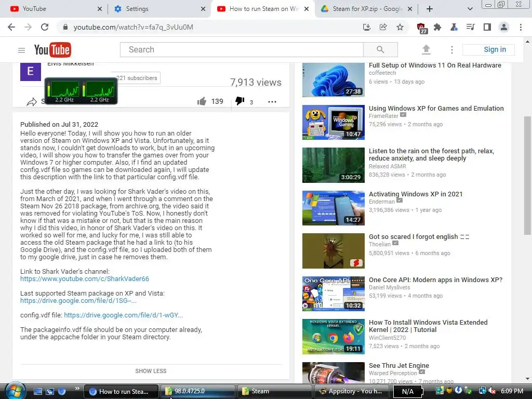
Task: Open Full Setup of Windows 11 thumbnail
Action: (334, 79)
